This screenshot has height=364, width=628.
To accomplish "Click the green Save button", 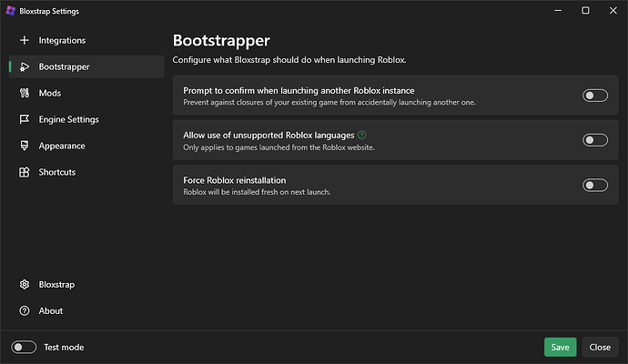I will click(560, 348).
